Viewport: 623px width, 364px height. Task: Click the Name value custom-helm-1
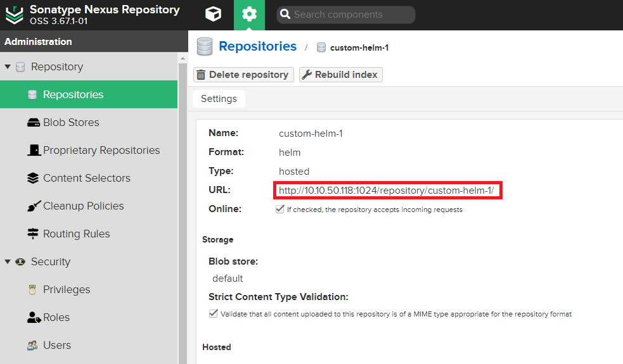coord(311,134)
